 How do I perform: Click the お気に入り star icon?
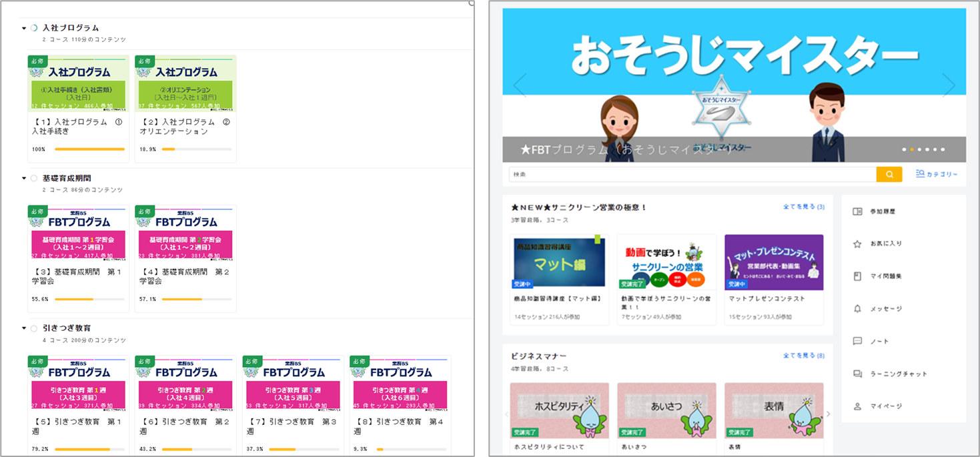point(857,244)
